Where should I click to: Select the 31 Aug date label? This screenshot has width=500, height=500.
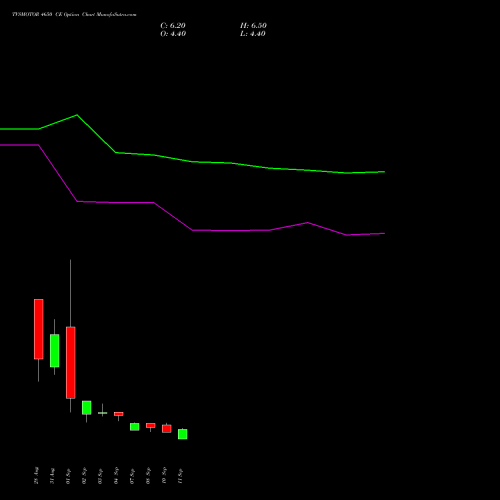click(52, 475)
